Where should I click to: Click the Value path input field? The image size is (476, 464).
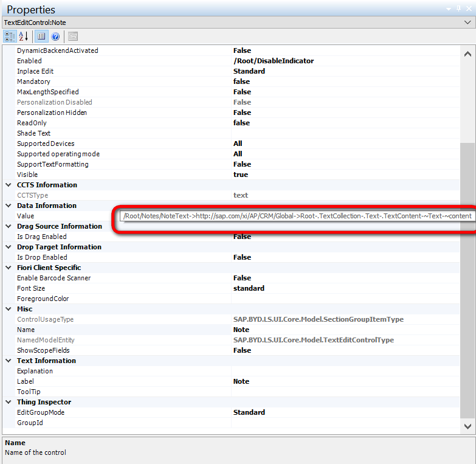tap(297, 216)
